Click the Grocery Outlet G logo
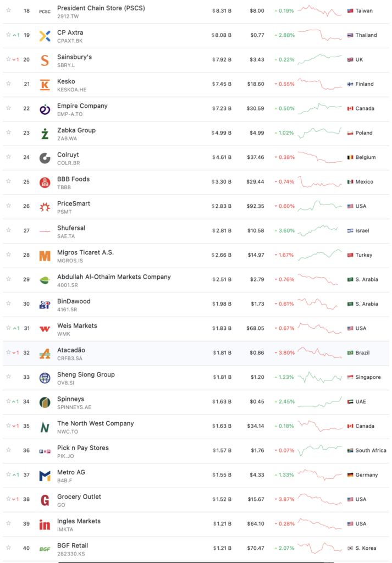The width and height of the screenshot is (392, 563). tap(45, 500)
